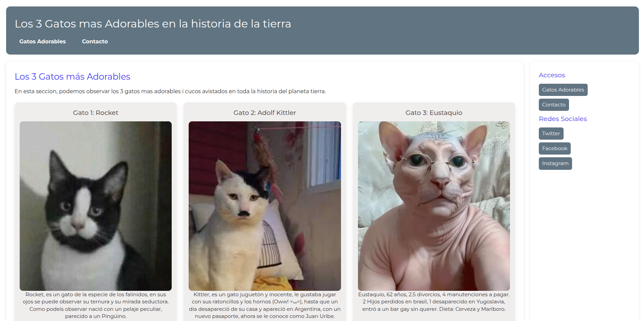Click the page title in the header
Image resolution: width=644 pixels, height=321 pixels.
point(153,24)
